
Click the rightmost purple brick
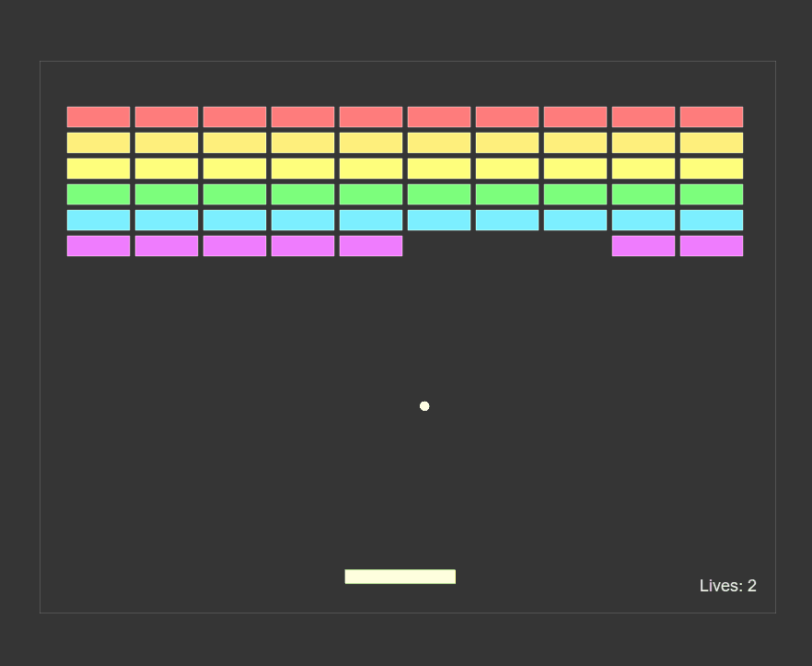click(x=712, y=246)
